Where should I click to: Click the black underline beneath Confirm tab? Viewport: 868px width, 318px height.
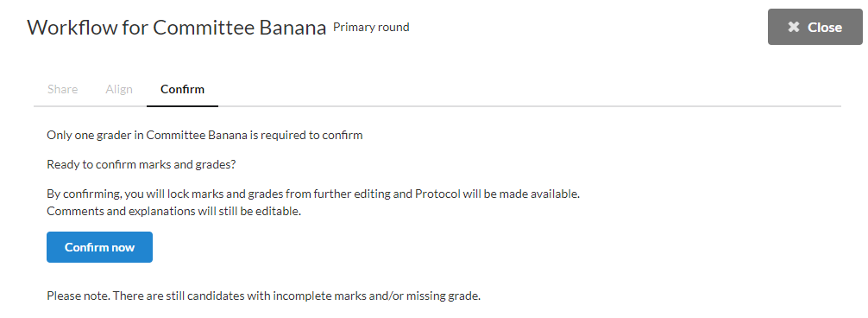[182, 105]
